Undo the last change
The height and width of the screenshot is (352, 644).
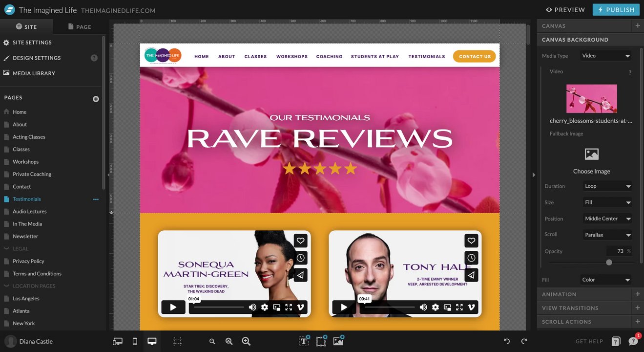[x=507, y=341]
